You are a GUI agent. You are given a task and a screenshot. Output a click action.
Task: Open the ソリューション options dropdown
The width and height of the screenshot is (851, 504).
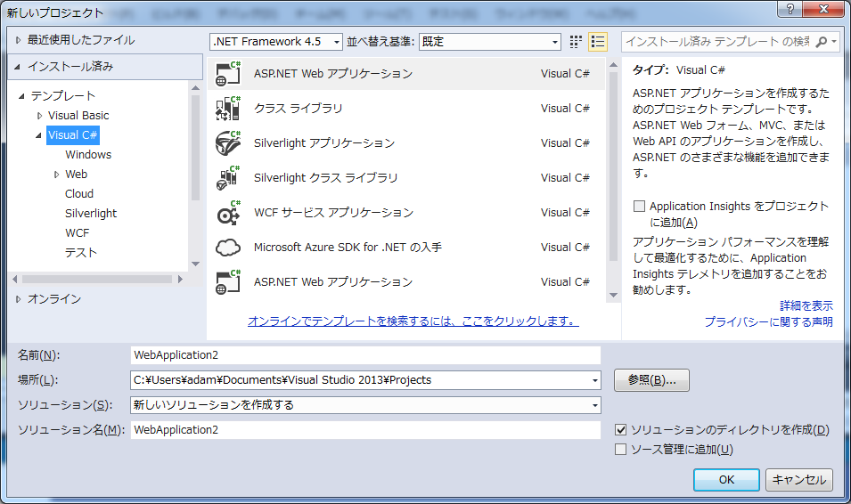click(595, 405)
